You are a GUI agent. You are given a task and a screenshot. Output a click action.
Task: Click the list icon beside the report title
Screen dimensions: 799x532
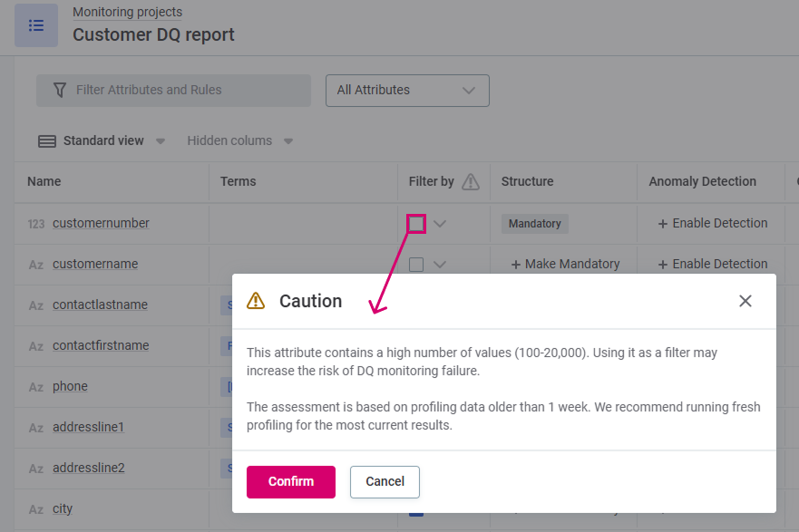35,25
